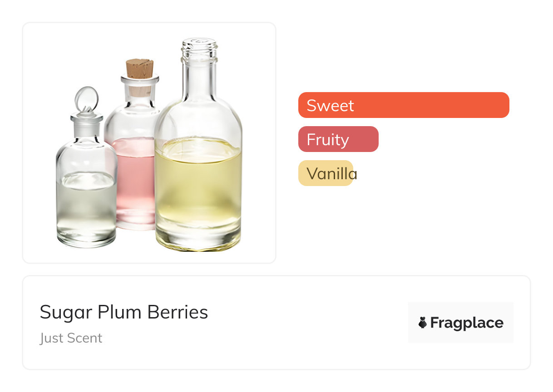The image size is (553, 392).
Task: Click the Just Scent brand name
Action: click(x=71, y=338)
